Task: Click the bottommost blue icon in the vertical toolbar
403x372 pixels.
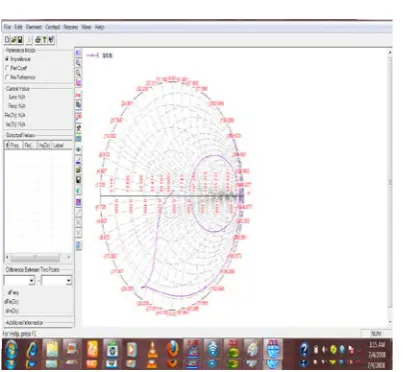Action: [78, 245]
